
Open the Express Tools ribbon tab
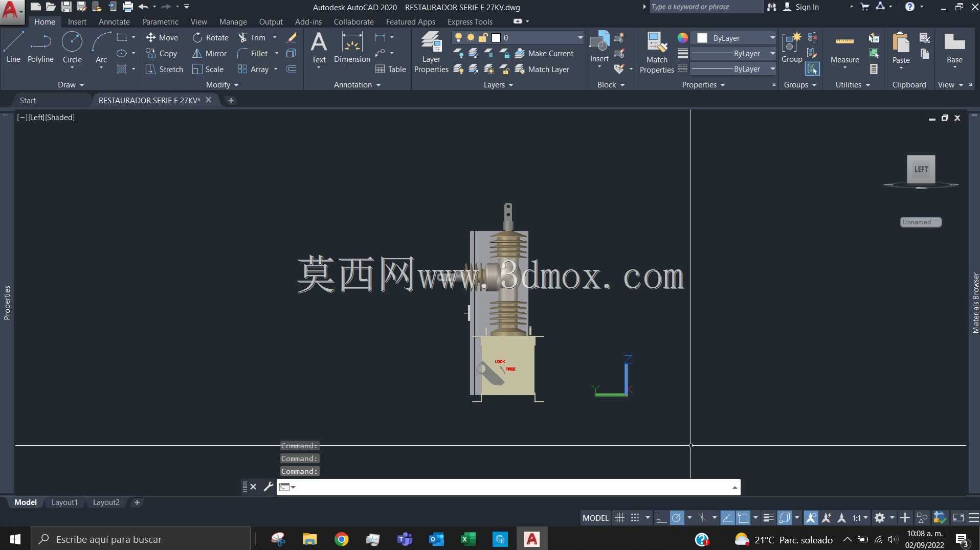(x=470, y=21)
